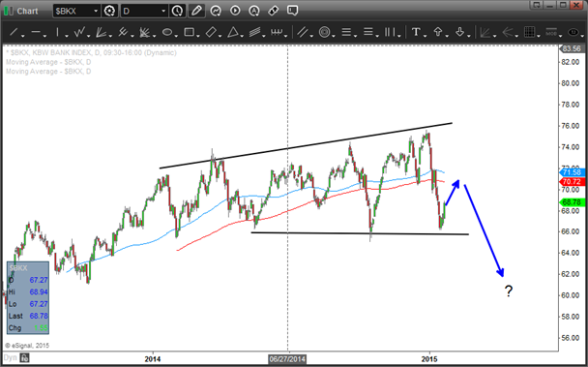Expand the trend line tool dropdown arrow
This screenshot has width=588, height=367.
(23, 35)
